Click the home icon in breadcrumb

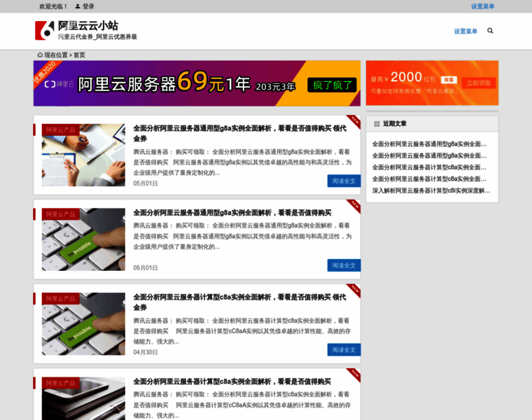tap(40, 55)
